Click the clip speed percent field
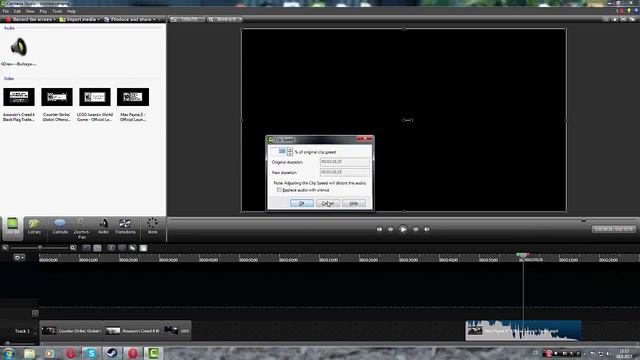This screenshot has height=360, width=640. click(279, 151)
